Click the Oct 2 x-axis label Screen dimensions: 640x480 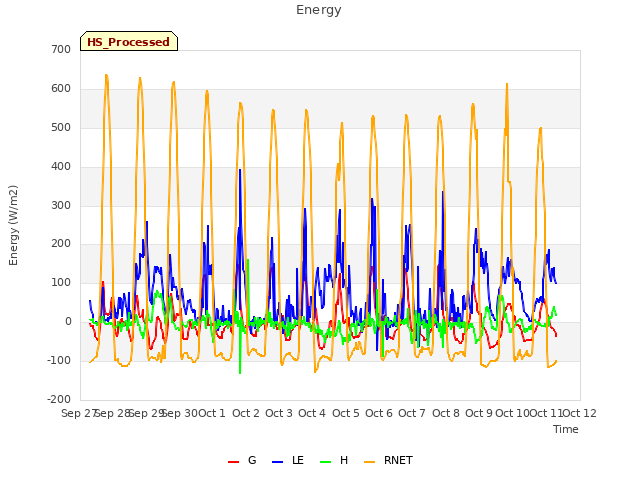pos(246,413)
